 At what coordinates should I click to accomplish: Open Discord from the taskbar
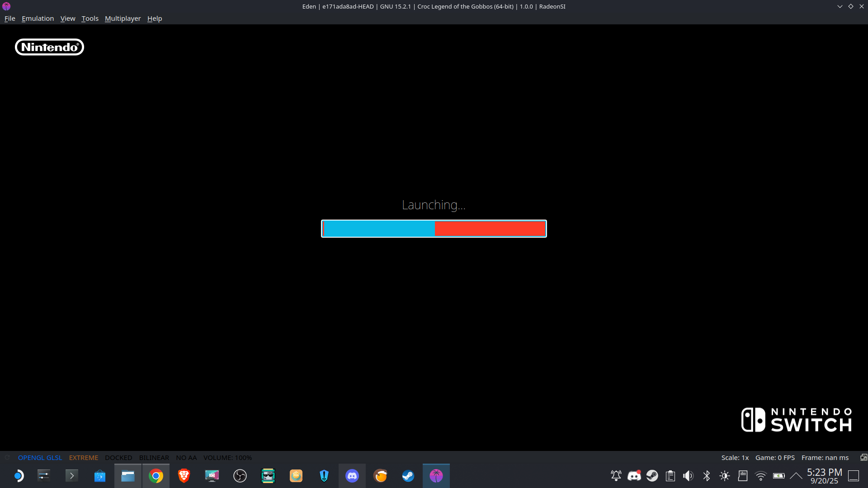tap(352, 476)
